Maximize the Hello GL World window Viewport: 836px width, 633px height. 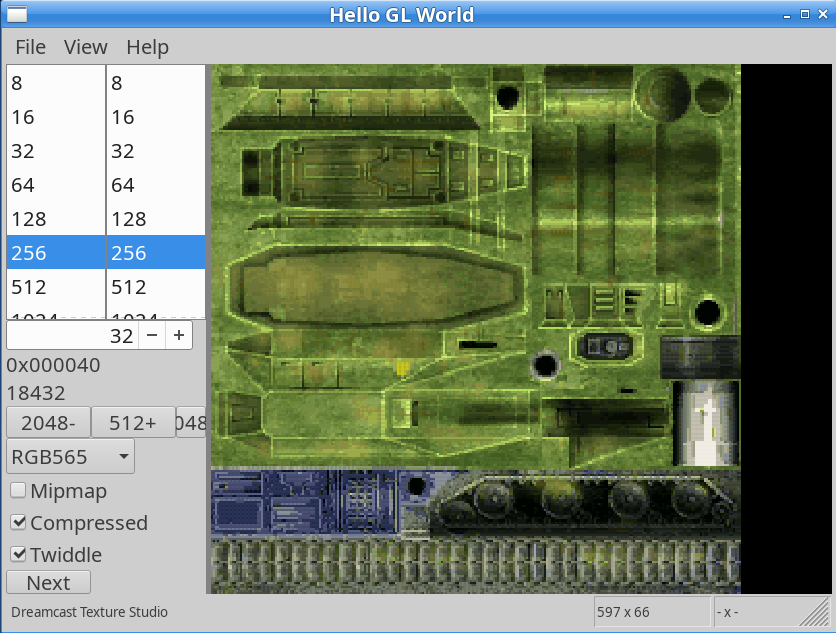(x=805, y=14)
